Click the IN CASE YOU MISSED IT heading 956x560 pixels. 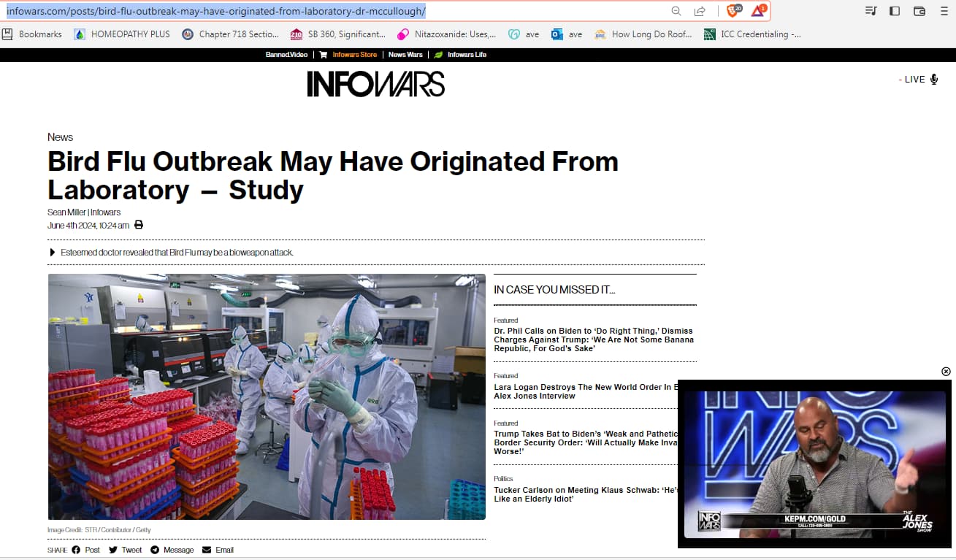coord(554,290)
